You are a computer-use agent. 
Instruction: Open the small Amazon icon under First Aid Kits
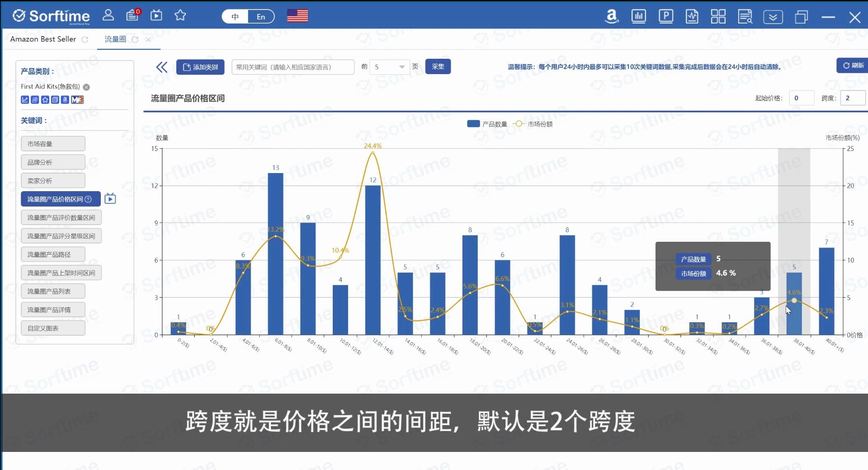[65, 100]
